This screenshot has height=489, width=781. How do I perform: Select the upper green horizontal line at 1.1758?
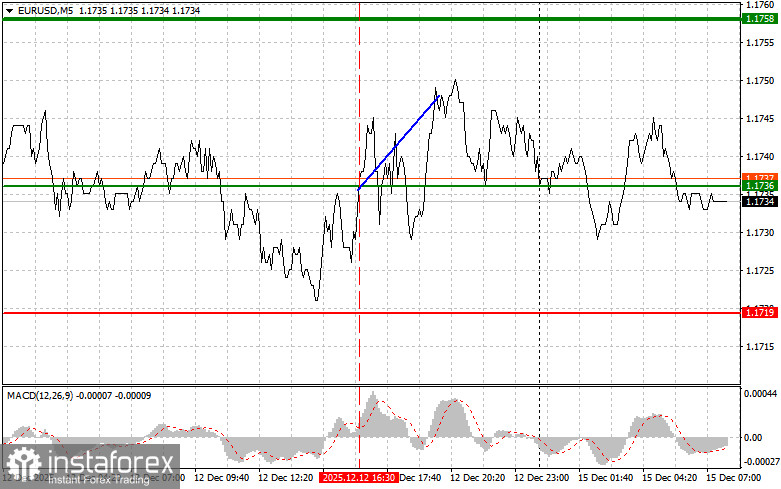click(371, 19)
